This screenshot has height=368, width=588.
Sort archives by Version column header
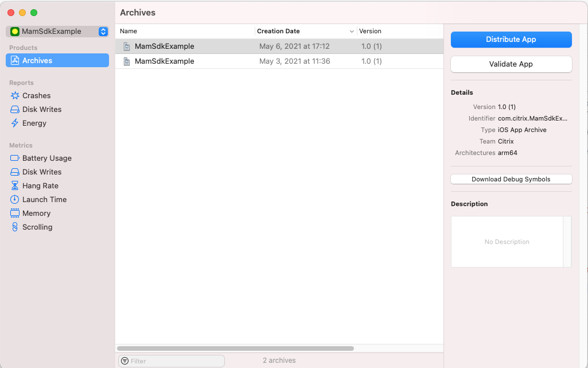370,31
